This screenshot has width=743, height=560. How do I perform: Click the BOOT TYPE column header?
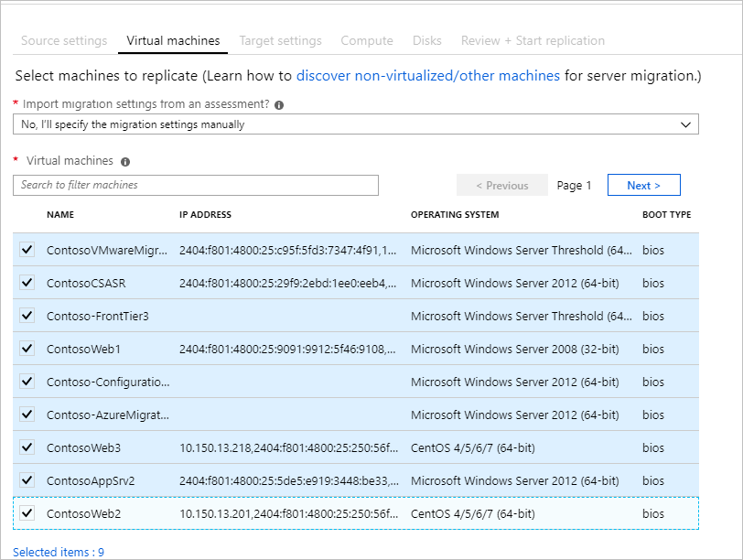667,215
